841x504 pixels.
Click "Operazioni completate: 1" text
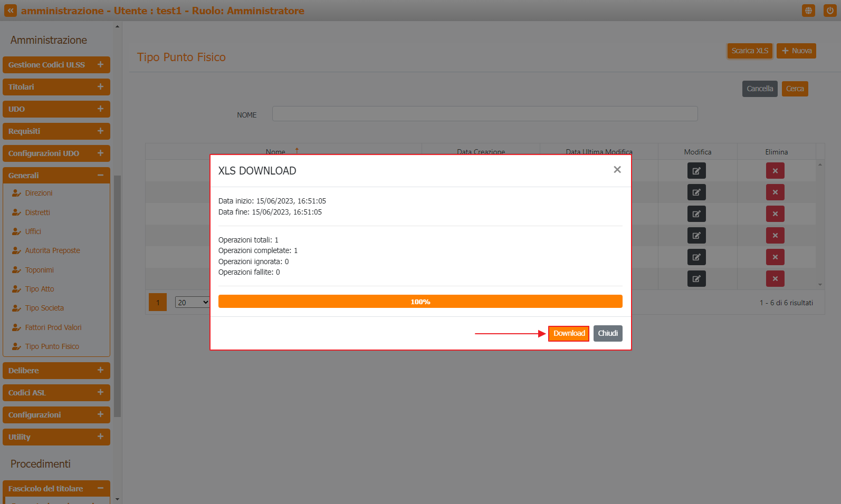tap(258, 250)
